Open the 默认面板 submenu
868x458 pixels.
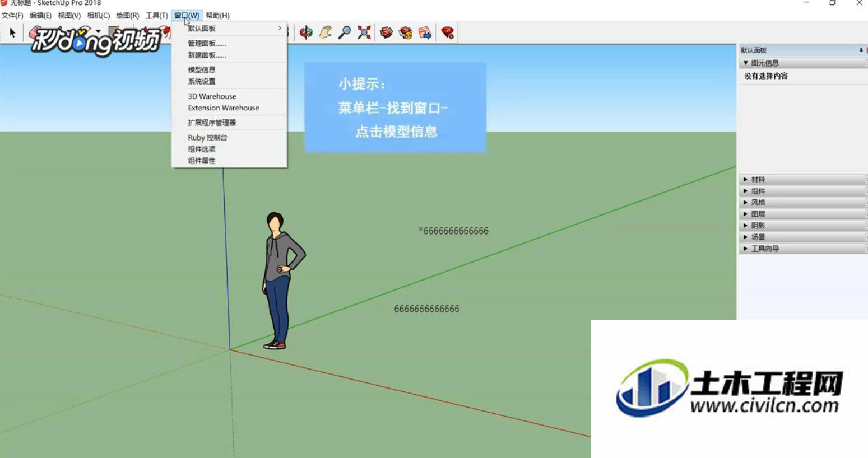click(229, 28)
